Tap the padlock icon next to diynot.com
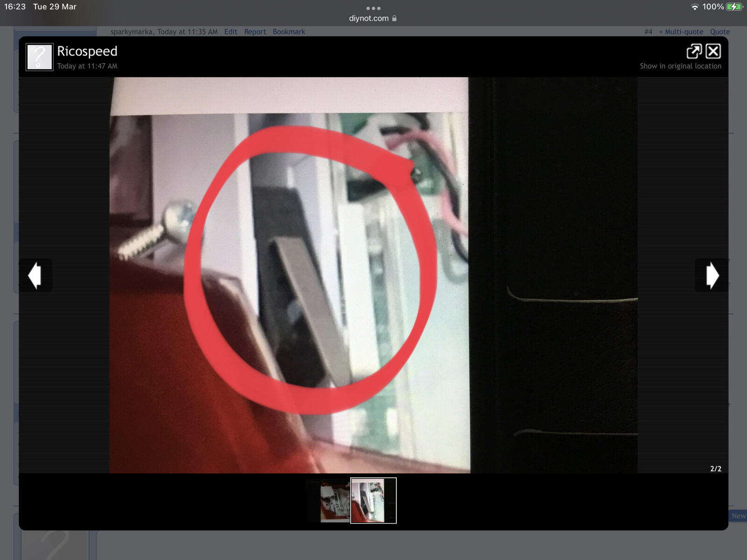The image size is (747, 560). click(x=395, y=18)
